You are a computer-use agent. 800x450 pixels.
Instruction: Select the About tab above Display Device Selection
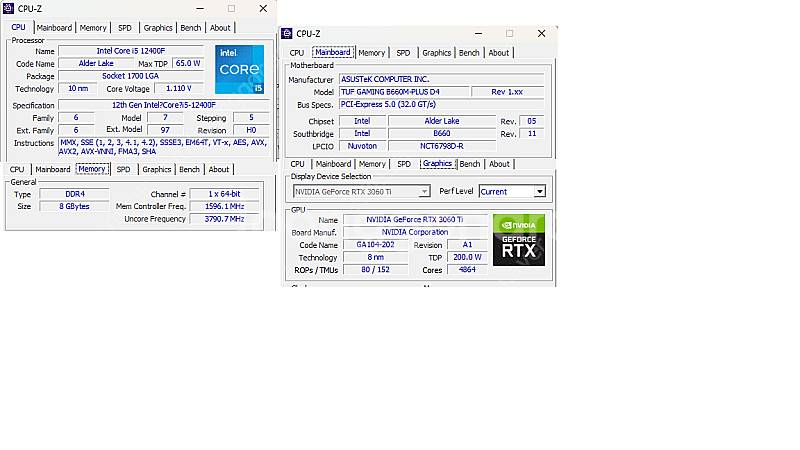coord(499,164)
